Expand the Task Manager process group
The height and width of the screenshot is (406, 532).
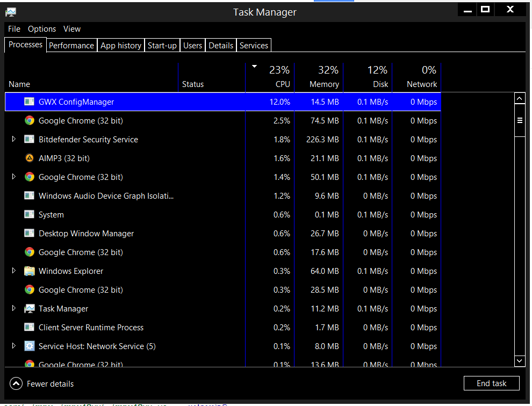(14, 309)
